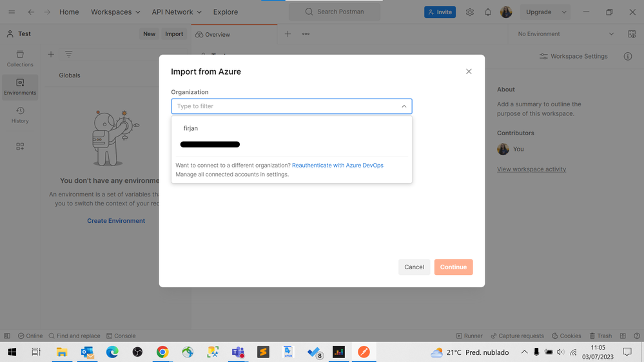This screenshot has height=362, width=644.
Task: Click the Online status indicator
Action: [x=30, y=336]
